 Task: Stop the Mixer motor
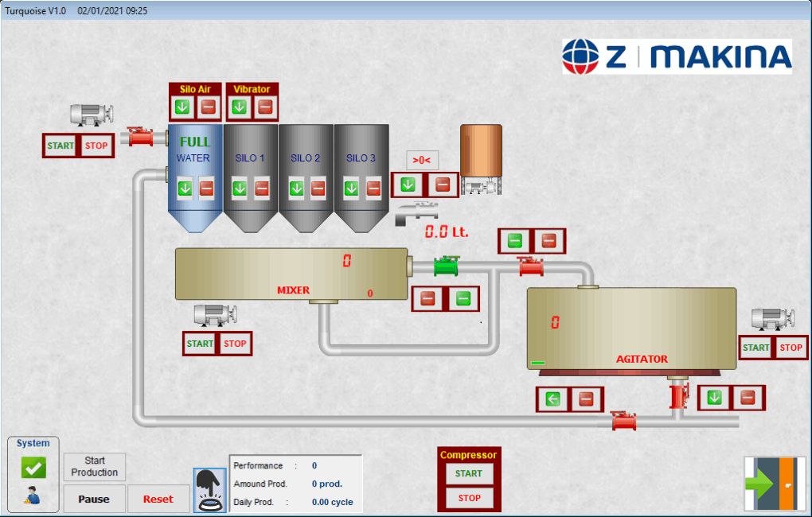pos(235,344)
